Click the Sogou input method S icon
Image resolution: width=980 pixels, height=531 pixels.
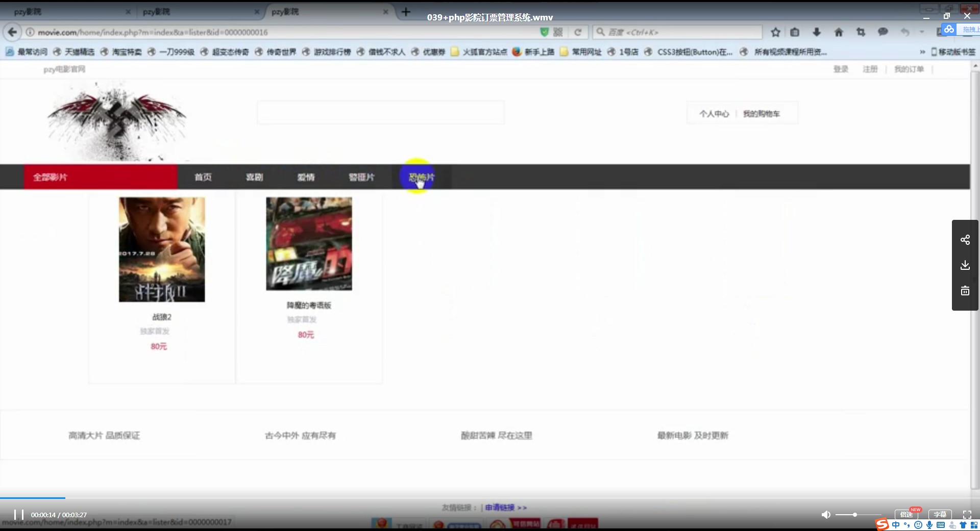click(x=882, y=524)
